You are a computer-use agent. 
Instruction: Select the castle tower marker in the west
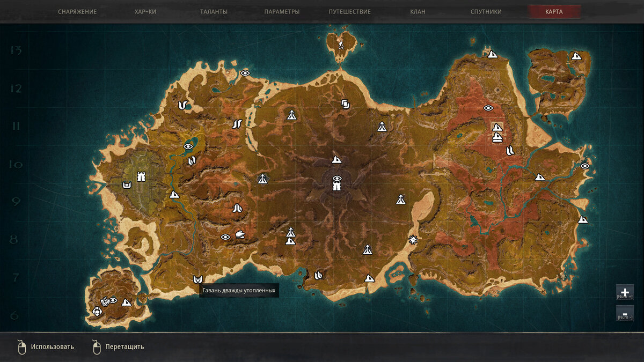point(141,176)
